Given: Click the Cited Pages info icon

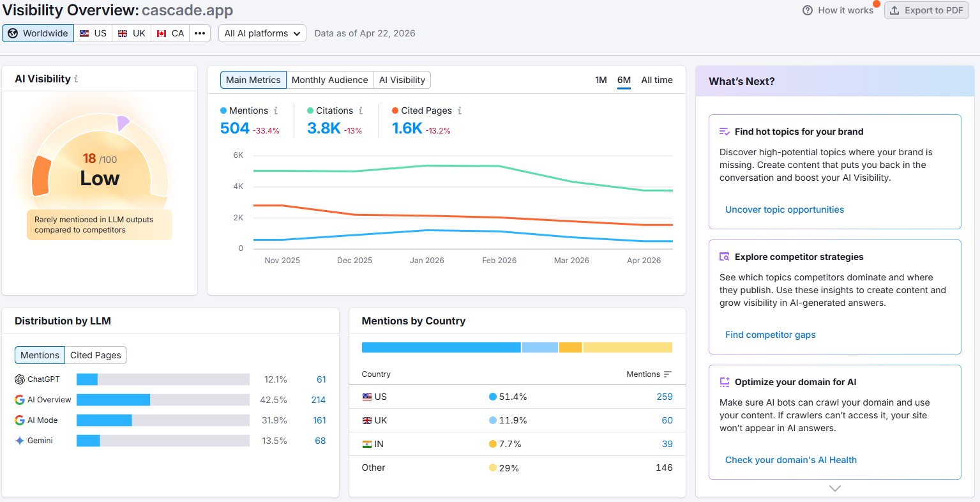Looking at the screenshot, I should 460,110.
